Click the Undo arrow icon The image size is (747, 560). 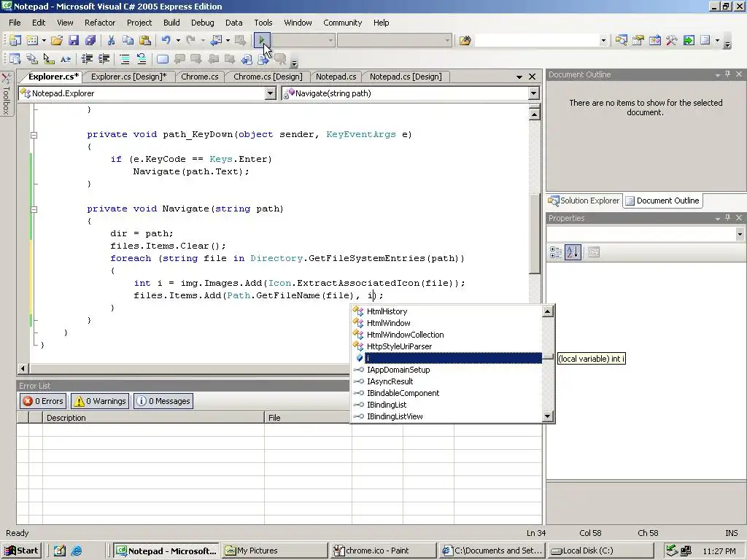pos(166,41)
